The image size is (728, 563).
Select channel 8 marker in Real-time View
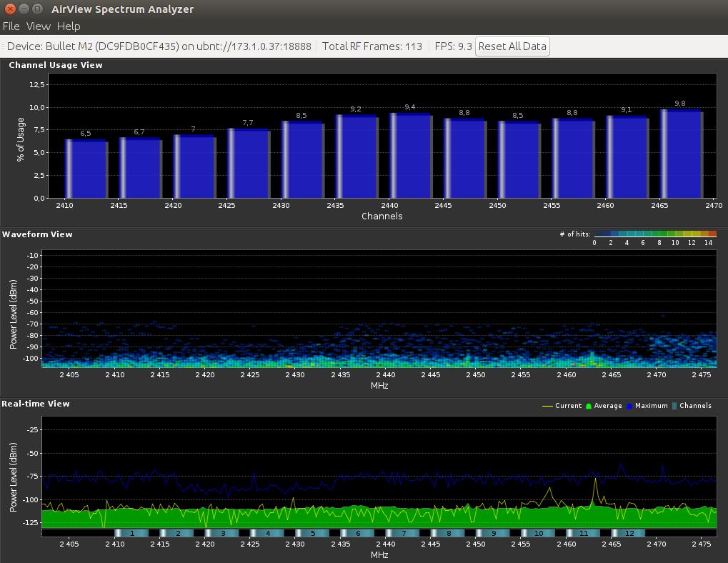447,533
